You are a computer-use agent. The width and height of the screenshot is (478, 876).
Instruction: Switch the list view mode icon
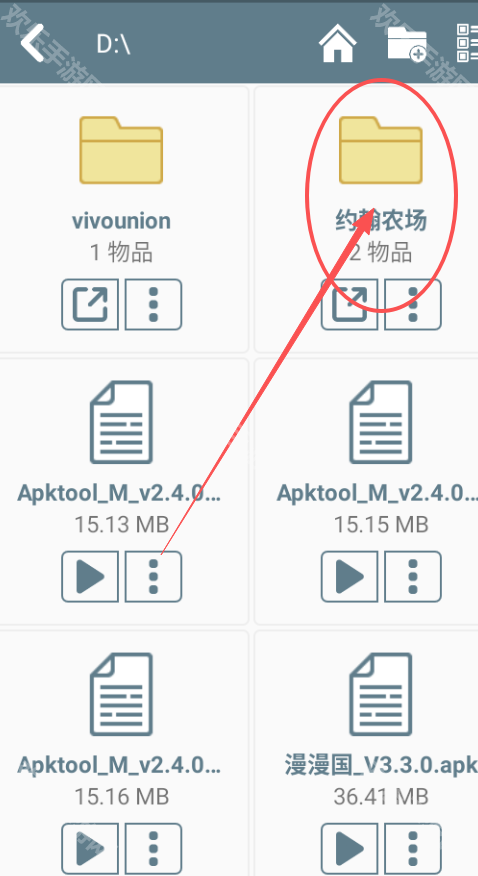click(467, 42)
